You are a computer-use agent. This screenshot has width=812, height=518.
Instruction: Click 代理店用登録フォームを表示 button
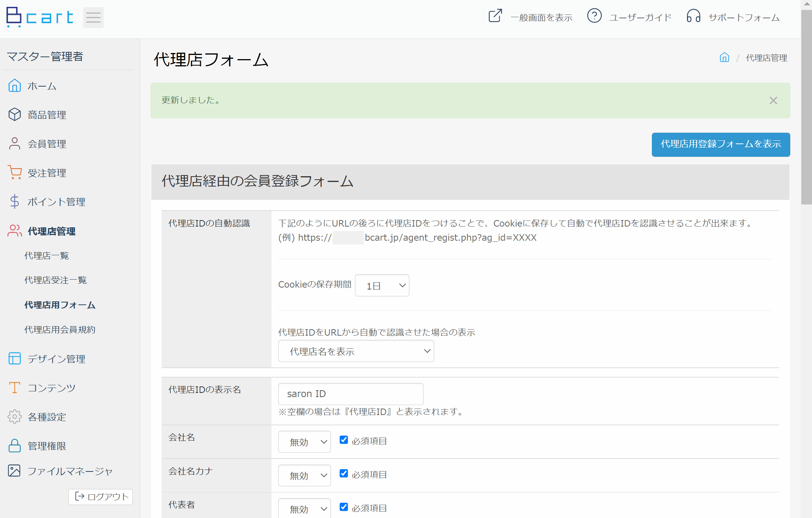tap(721, 145)
